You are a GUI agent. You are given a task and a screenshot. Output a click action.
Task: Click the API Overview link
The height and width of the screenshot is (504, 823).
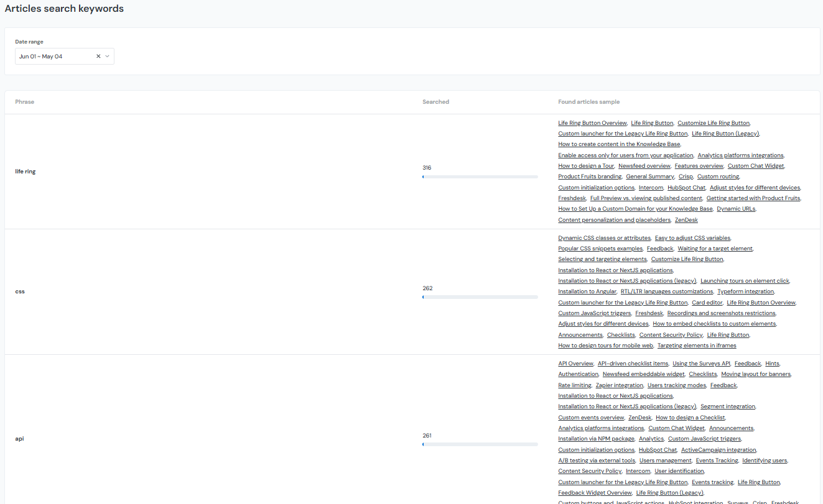pos(575,363)
